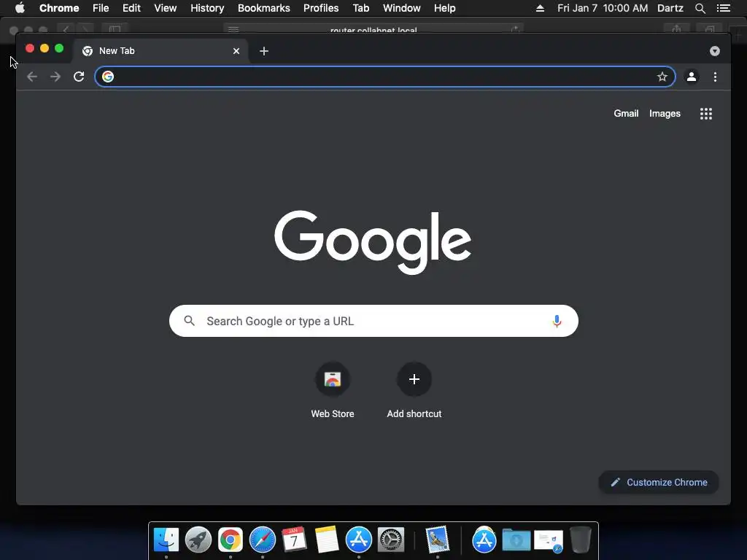747x560 pixels.
Task: Bookmark this tab with the star icon
Action: click(662, 77)
